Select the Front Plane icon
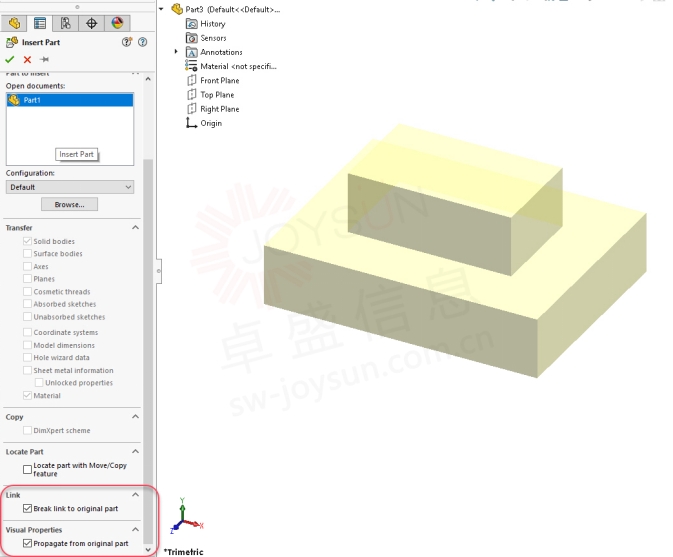 click(x=191, y=80)
